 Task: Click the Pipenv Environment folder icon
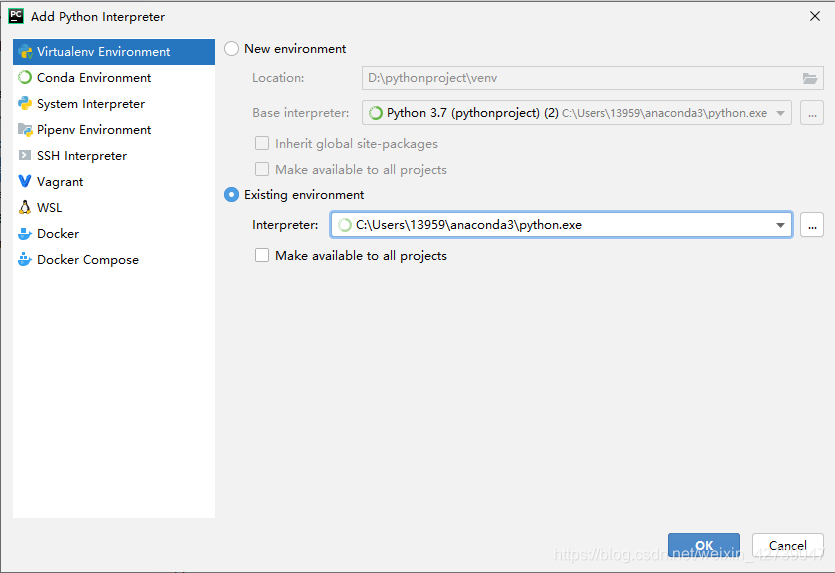25,129
